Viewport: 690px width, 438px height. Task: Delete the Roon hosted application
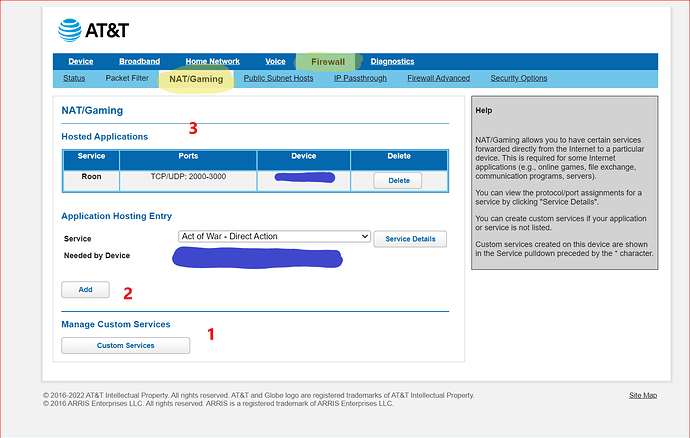398,180
